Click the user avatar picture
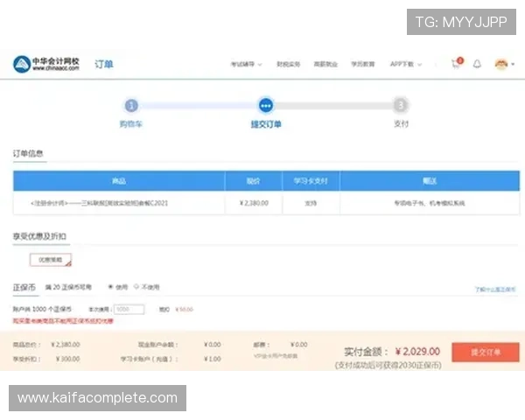Screen dimensions: 525x420 point(500,64)
